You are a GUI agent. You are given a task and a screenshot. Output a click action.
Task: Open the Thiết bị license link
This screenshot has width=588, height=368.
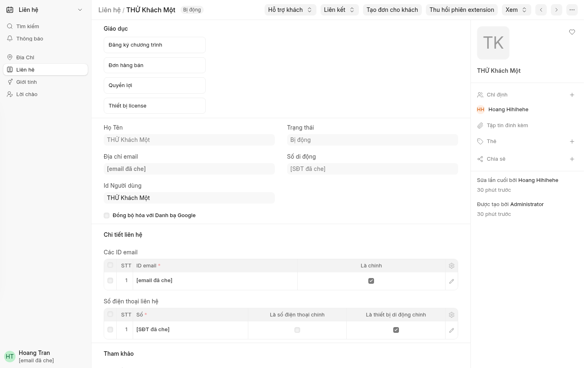pyautogui.click(x=155, y=106)
